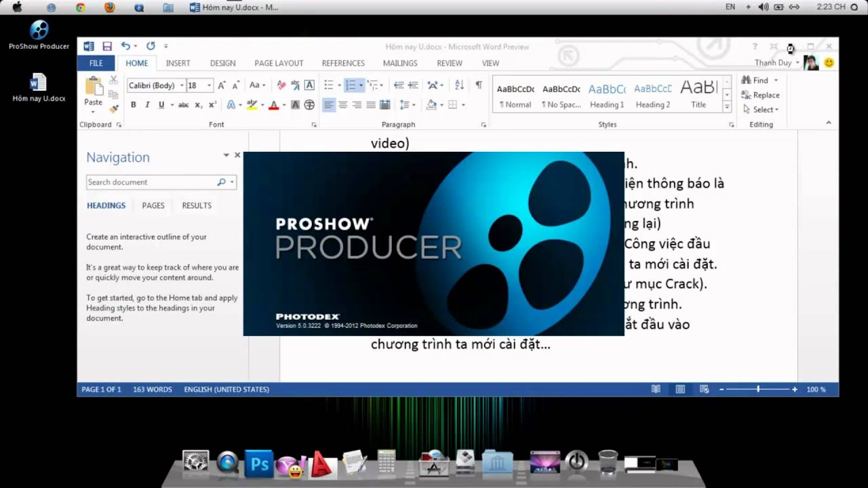Screen dimensions: 868x488
Task: Decrease font size with Shrink Font
Action: tap(235, 85)
